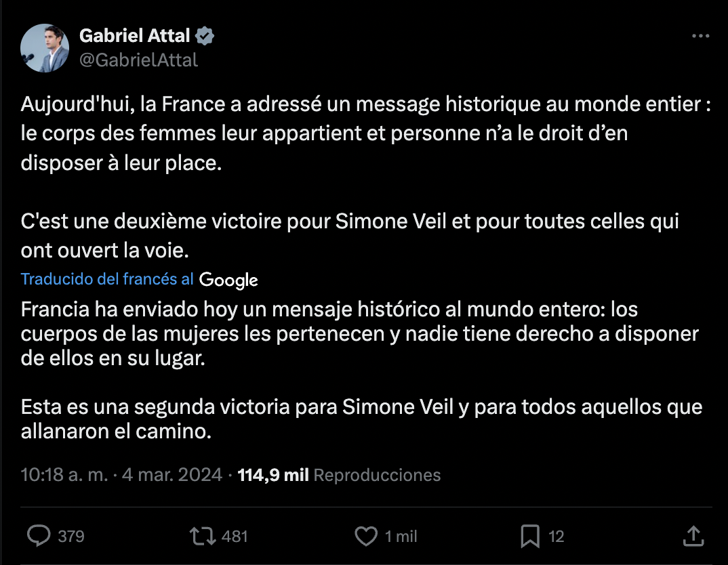This screenshot has width=728, height=565.
Task: Open the Gabriel Attal display name link
Action: pos(135,36)
